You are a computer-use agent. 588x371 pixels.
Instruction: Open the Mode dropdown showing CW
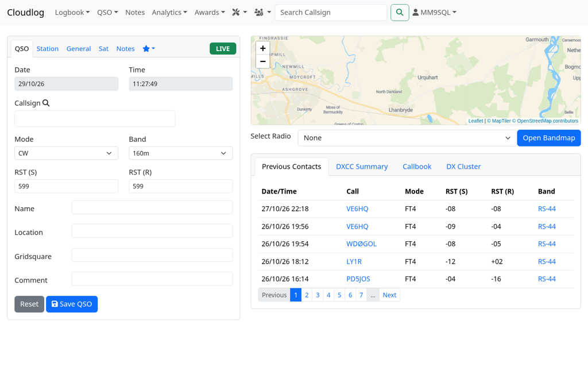coord(67,153)
